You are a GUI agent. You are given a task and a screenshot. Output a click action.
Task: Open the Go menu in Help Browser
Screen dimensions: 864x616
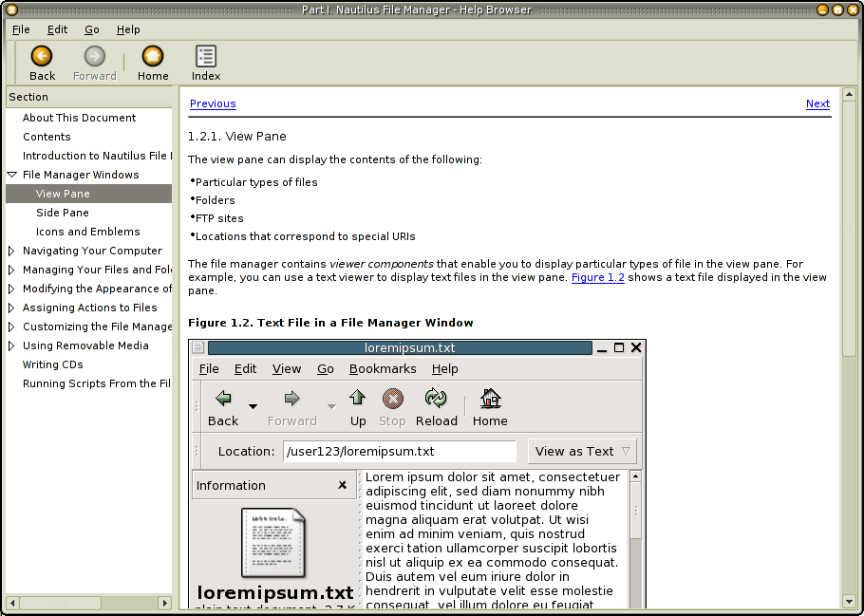tap(91, 29)
